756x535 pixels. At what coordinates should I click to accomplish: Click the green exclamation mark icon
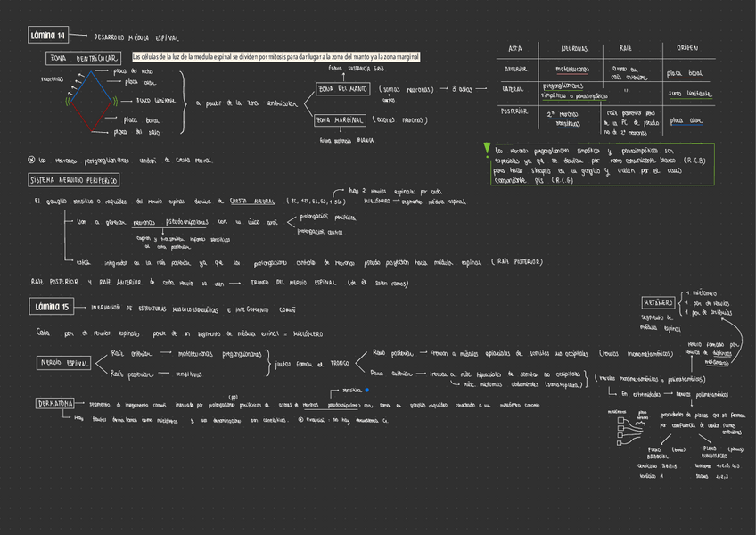[x=486, y=148]
